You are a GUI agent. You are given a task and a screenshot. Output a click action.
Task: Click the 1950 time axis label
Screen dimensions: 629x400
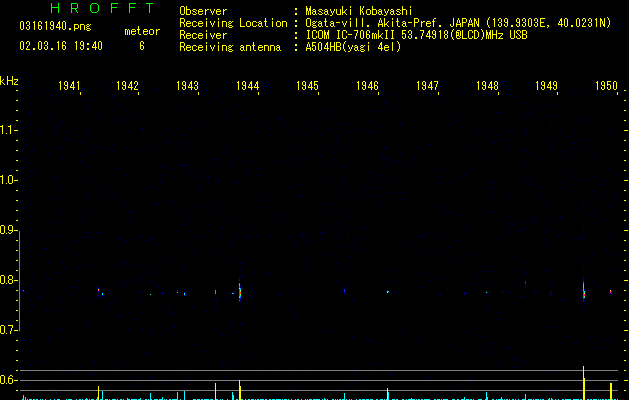pyautogui.click(x=606, y=86)
